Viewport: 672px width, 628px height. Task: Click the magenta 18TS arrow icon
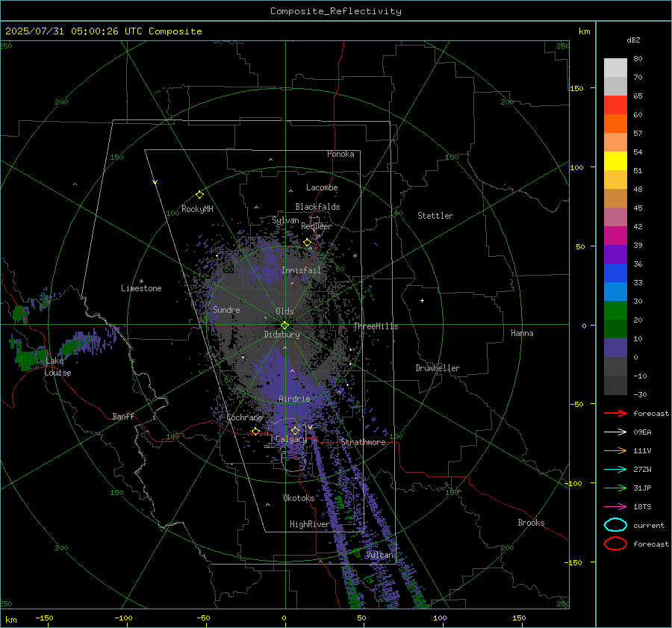tap(615, 507)
